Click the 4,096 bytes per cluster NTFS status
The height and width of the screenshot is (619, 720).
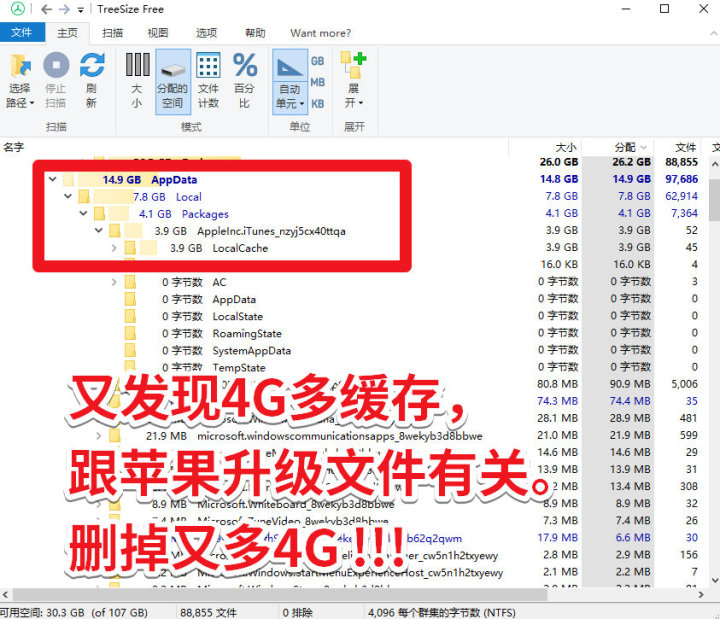point(441,613)
